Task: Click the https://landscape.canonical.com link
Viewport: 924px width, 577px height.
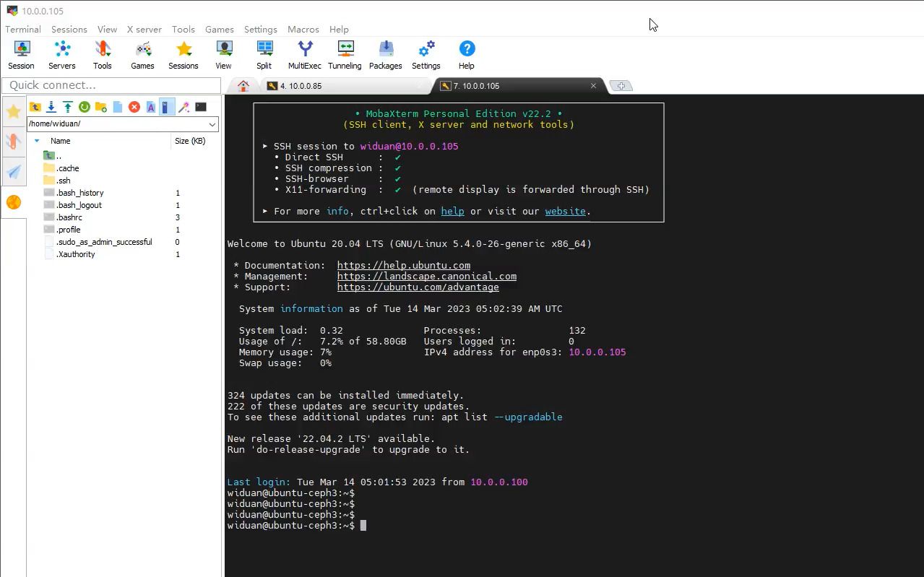Action: [x=427, y=277]
